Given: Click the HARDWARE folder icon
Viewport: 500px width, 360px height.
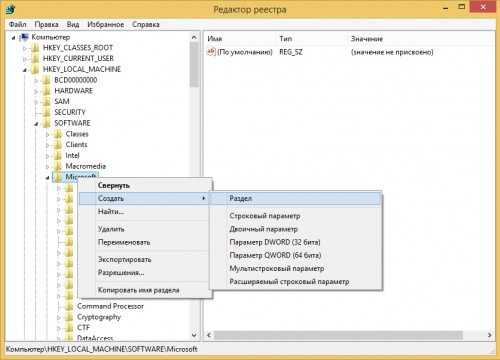Looking at the screenshot, I should 47,91.
